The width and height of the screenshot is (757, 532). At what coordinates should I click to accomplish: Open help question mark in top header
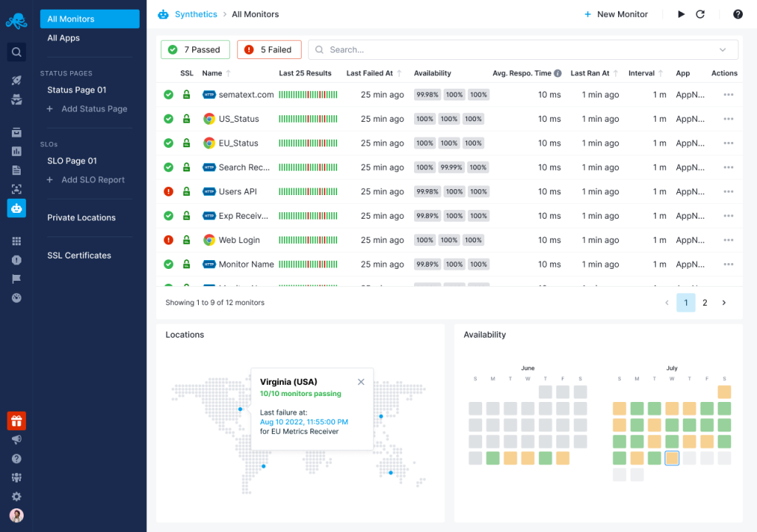click(x=738, y=14)
